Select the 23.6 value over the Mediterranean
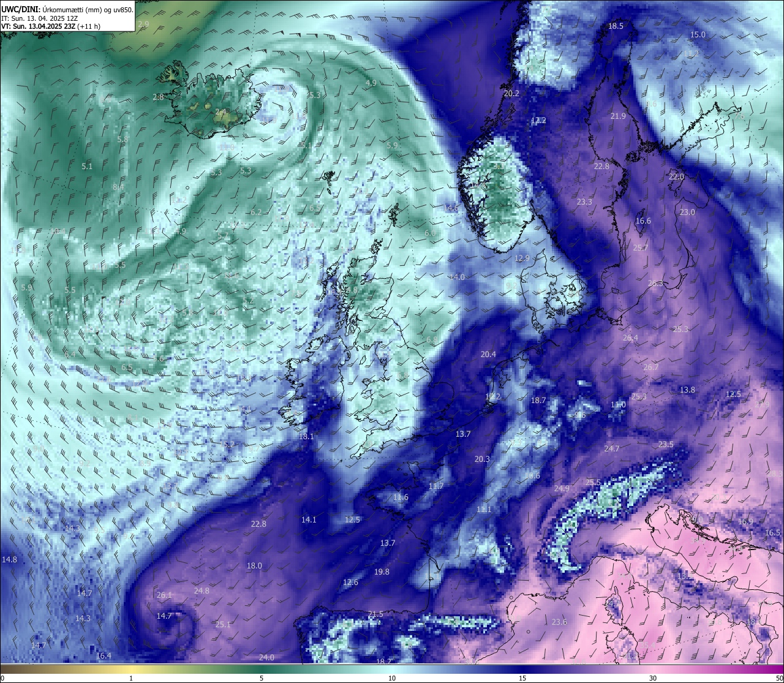 click(559, 622)
